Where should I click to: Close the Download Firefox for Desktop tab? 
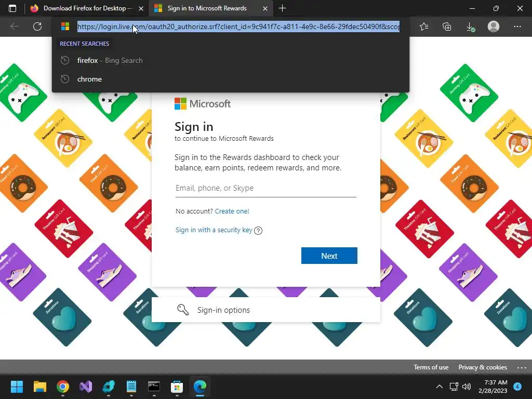pos(141,8)
